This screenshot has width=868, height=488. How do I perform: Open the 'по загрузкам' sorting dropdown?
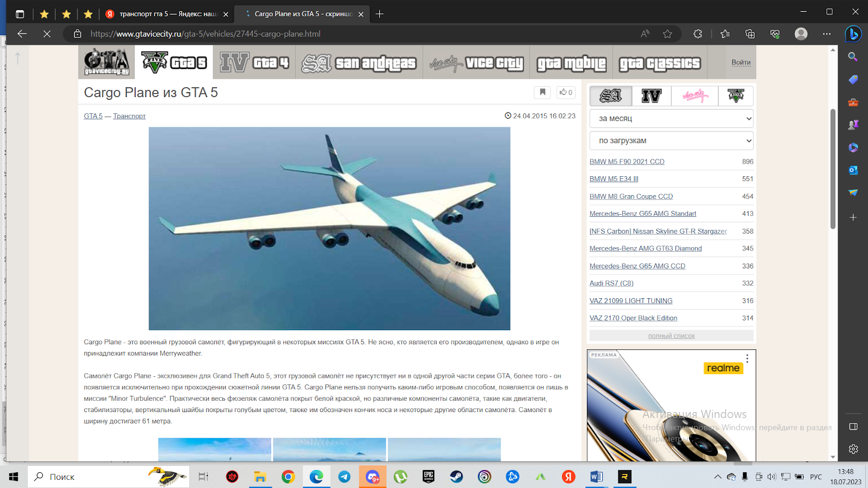coord(672,141)
